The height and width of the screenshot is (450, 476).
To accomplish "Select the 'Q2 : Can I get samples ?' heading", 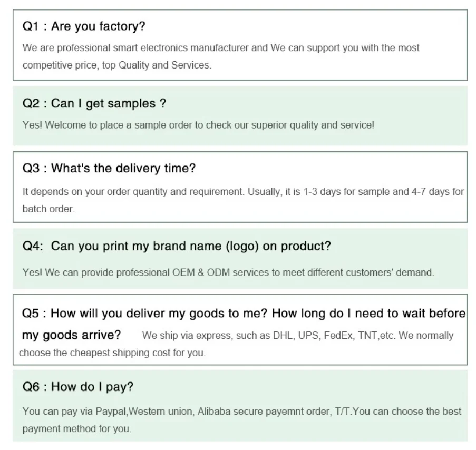I will click(x=94, y=104).
